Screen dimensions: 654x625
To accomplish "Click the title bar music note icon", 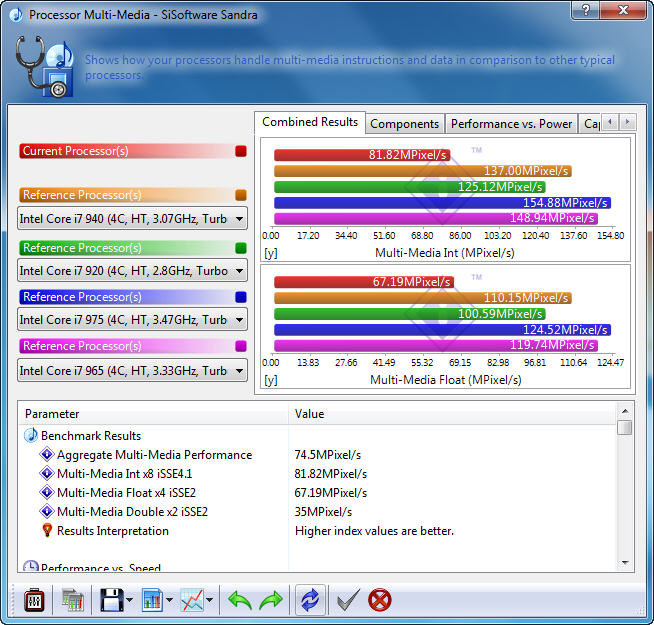I will 16,15.
